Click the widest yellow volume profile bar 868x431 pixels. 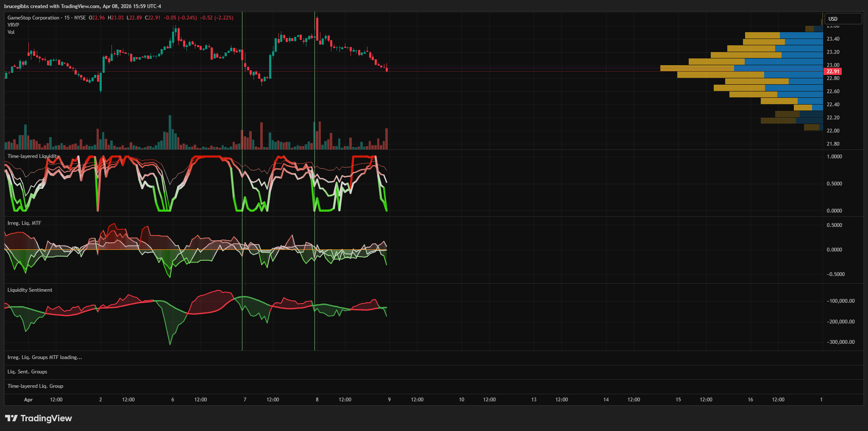pos(697,68)
